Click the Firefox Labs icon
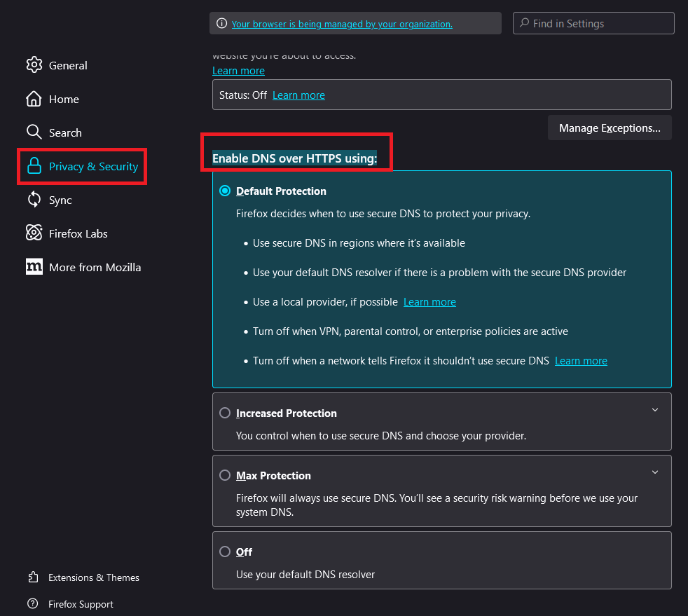The image size is (688, 616). pos(34,233)
